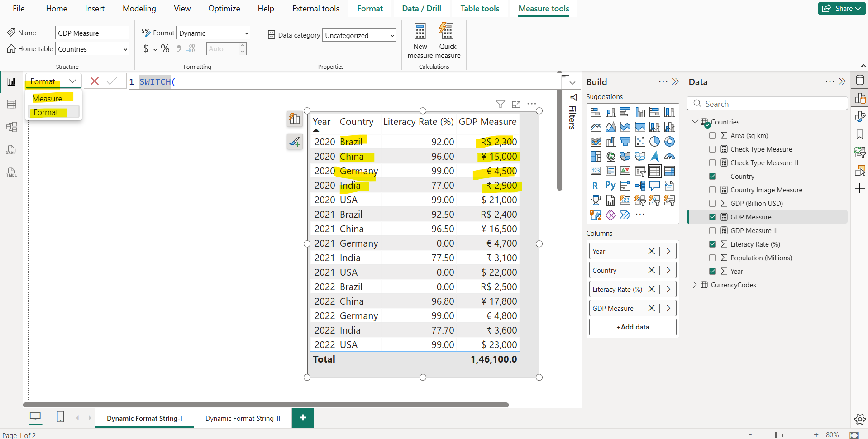Switch to Dynamic Format String-II page tab
The height and width of the screenshot is (439, 868).
click(243, 419)
